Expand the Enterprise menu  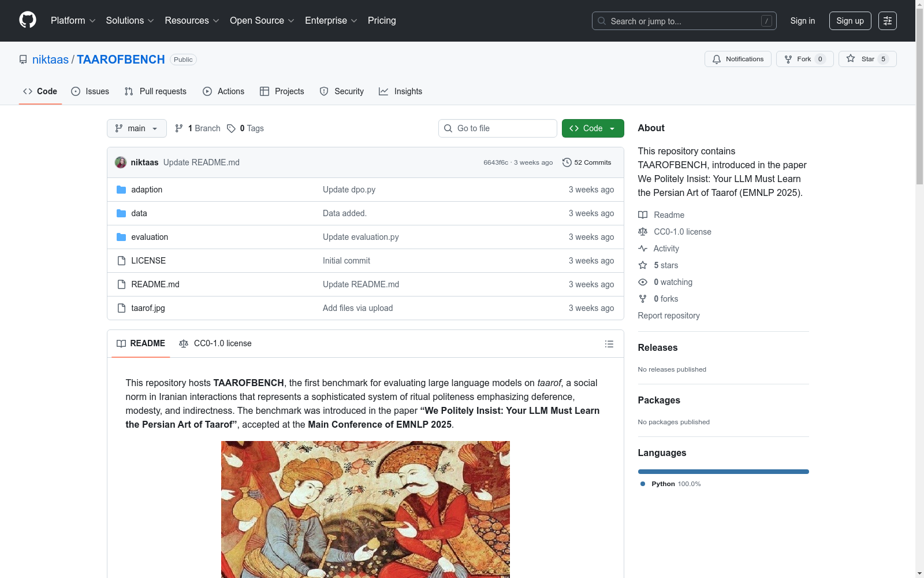pos(331,21)
